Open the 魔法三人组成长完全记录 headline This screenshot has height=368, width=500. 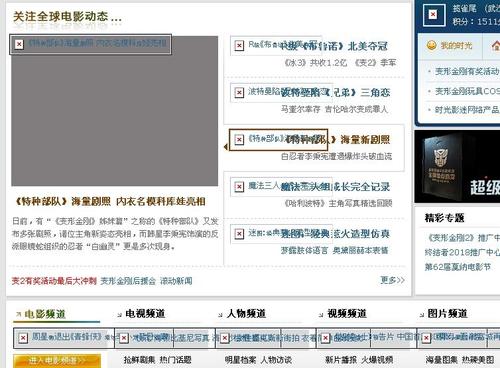coord(335,187)
